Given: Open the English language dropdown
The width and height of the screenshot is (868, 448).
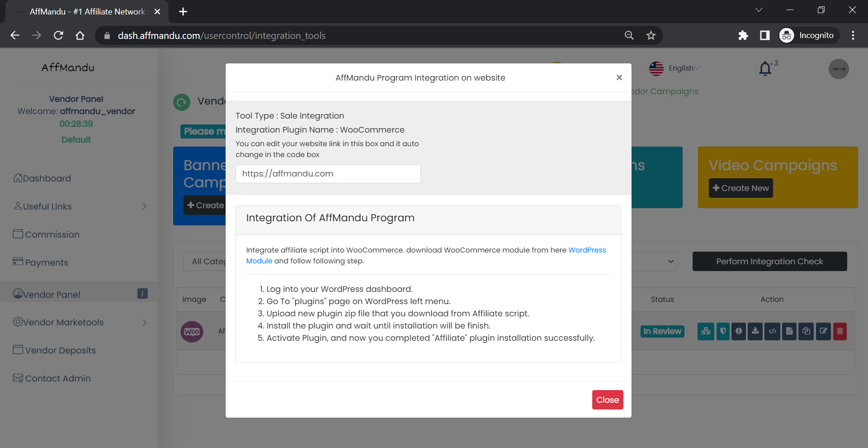Looking at the screenshot, I should tap(675, 68).
